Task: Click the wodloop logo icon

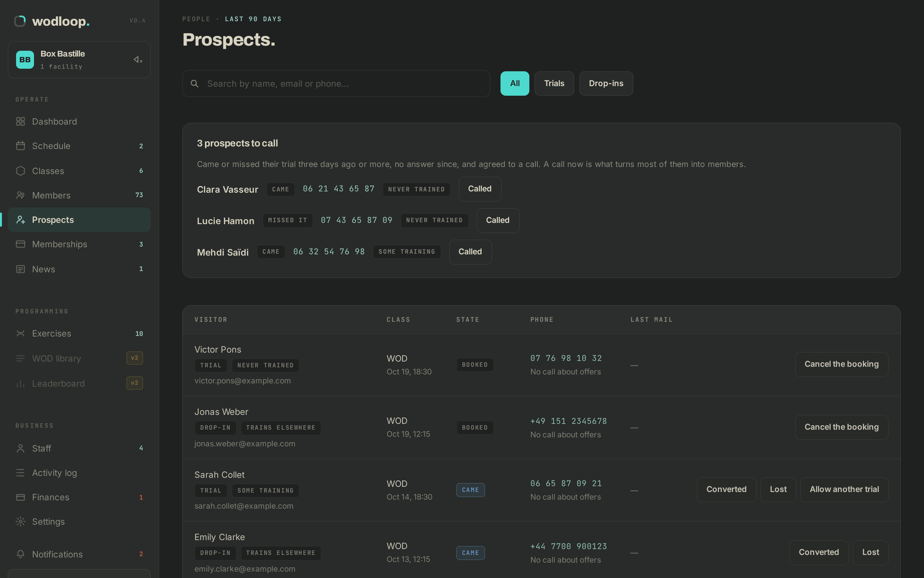Action: click(x=20, y=21)
